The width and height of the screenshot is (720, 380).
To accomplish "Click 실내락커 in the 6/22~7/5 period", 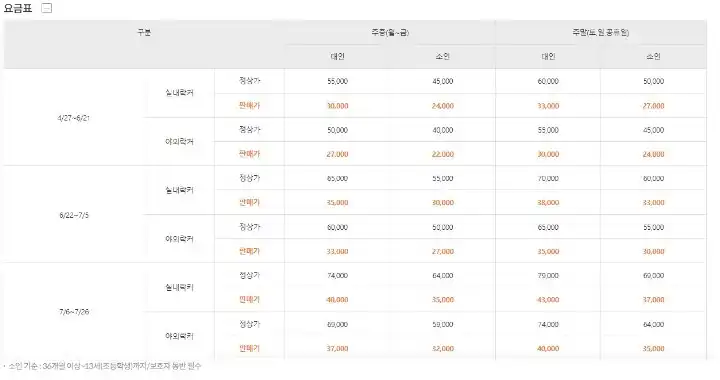I will (180, 190).
